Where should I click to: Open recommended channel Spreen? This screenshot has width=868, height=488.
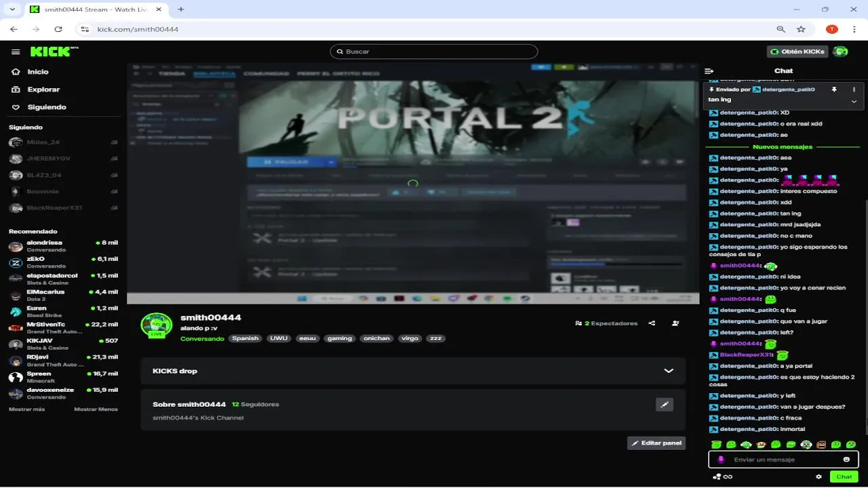(64, 377)
